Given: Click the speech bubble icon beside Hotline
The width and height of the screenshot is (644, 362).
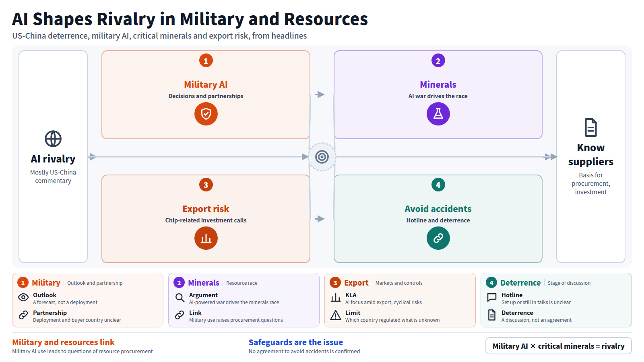Looking at the screenshot, I should [492, 298].
